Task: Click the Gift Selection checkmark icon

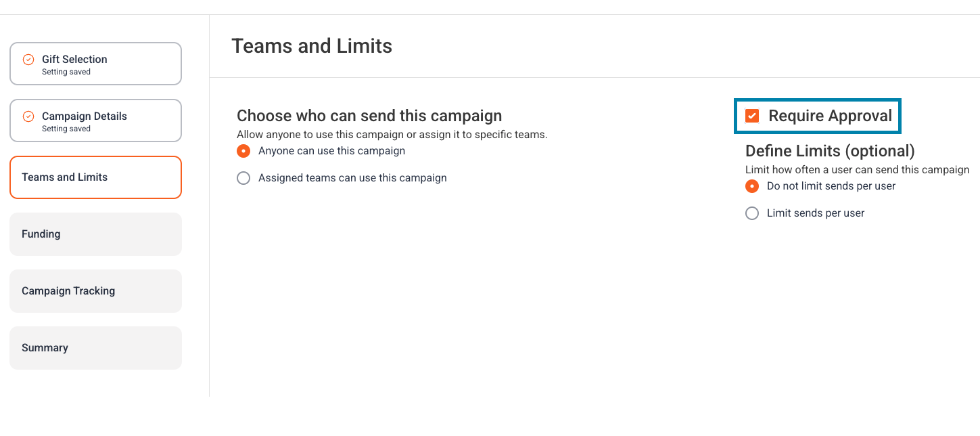Action: tap(28, 60)
